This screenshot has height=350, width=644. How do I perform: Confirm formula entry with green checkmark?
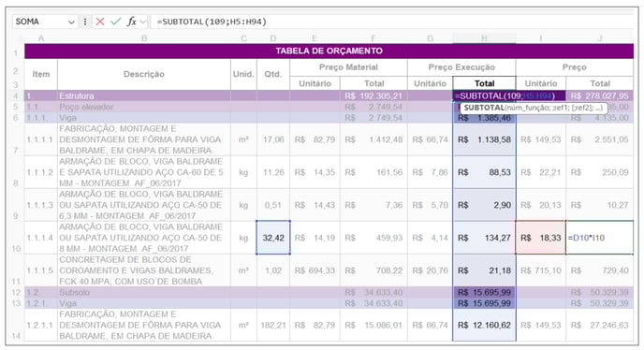tap(116, 22)
